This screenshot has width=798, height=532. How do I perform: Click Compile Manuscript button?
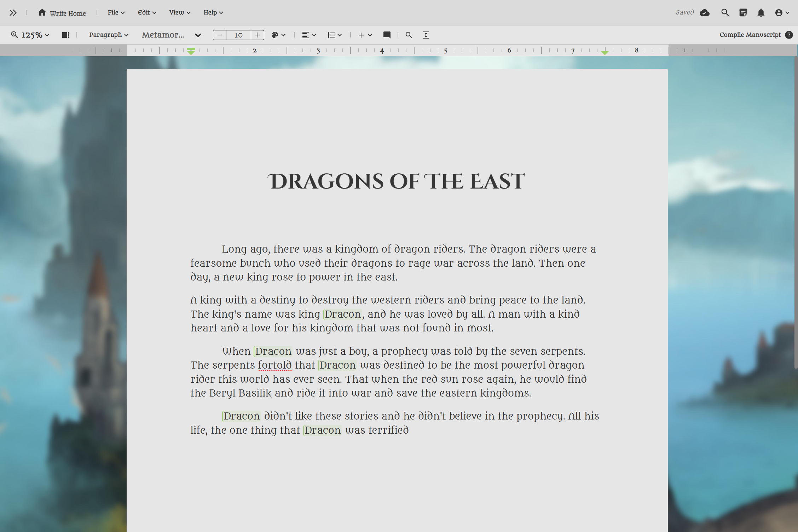click(x=750, y=35)
